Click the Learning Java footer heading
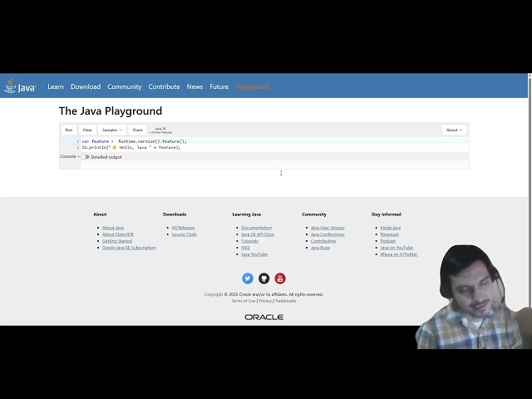The width and height of the screenshot is (532, 399). pyautogui.click(x=247, y=214)
